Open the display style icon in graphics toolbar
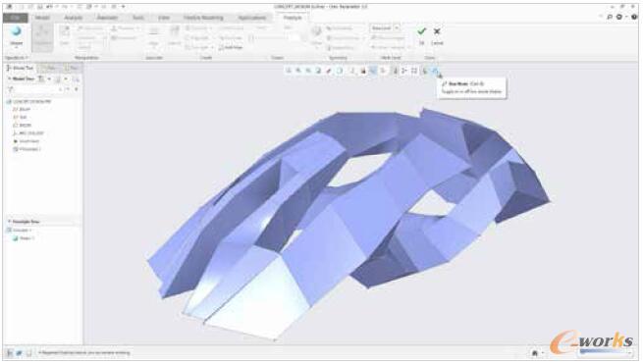The width and height of the screenshot is (643, 364). click(x=340, y=71)
